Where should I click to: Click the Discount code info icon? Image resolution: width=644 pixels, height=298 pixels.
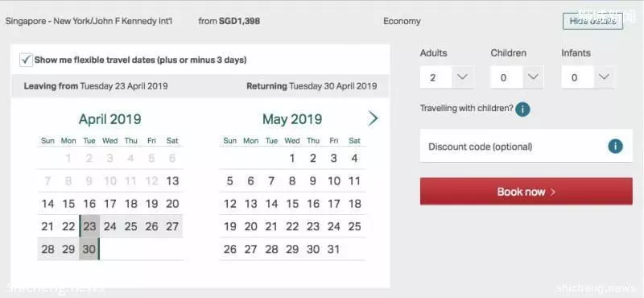tap(615, 147)
